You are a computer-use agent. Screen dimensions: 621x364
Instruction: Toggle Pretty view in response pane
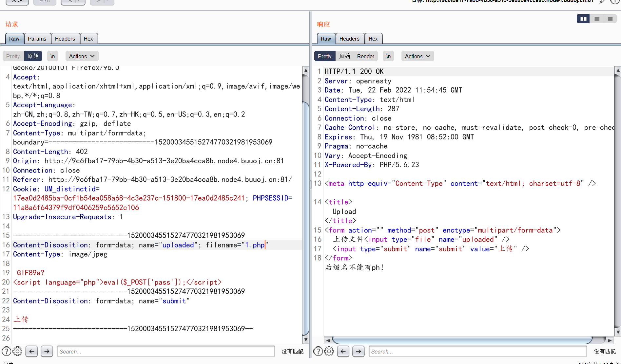(324, 56)
